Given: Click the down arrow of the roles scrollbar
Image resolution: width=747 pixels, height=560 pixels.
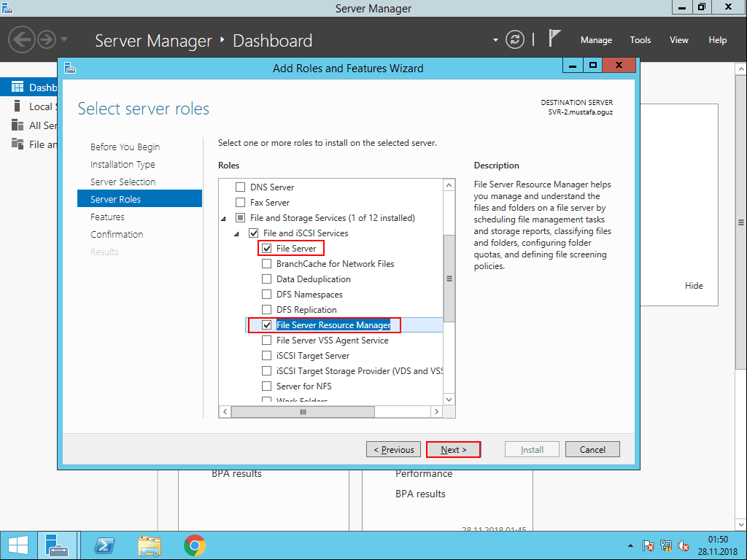Looking at the screenshot, I should 449,399.
